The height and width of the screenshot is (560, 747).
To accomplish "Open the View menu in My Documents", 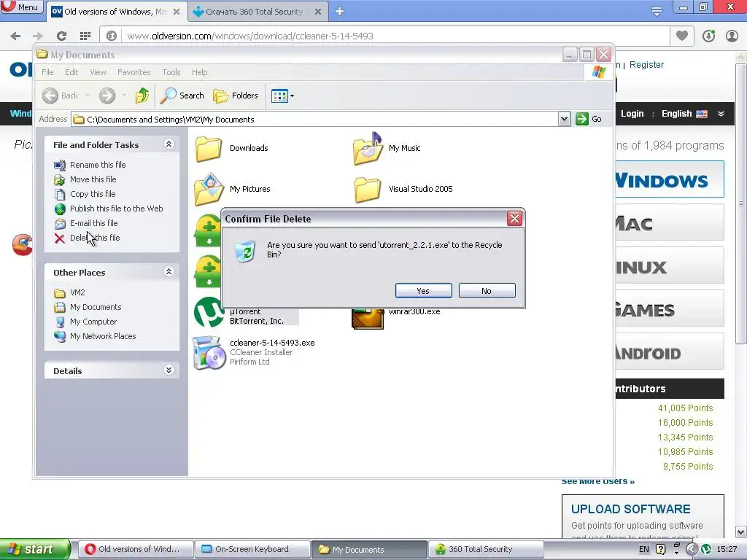I will coord(98,72).
